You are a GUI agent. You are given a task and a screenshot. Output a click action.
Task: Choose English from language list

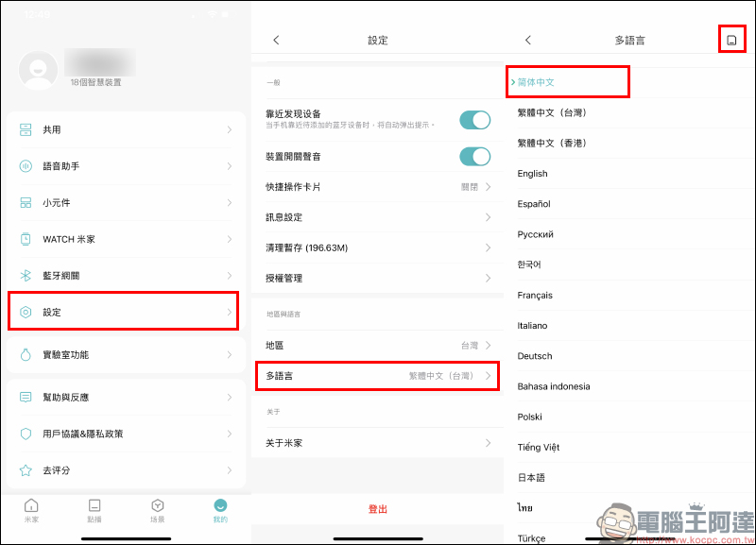tap(533, 174)
